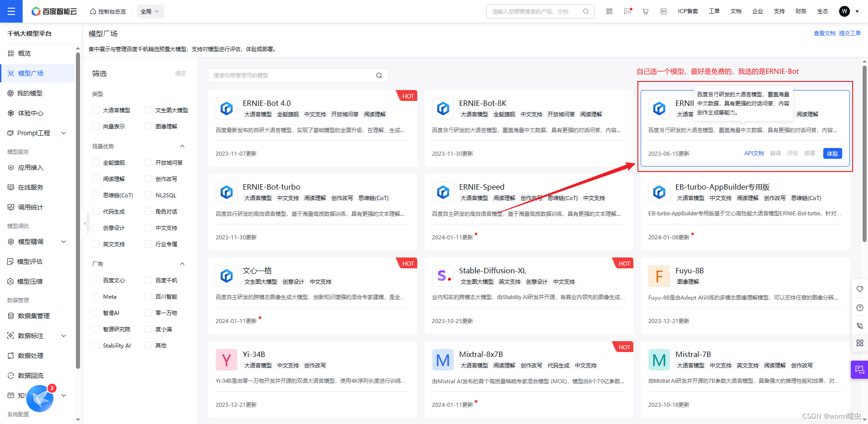Click the 查看文档 link

825,33
